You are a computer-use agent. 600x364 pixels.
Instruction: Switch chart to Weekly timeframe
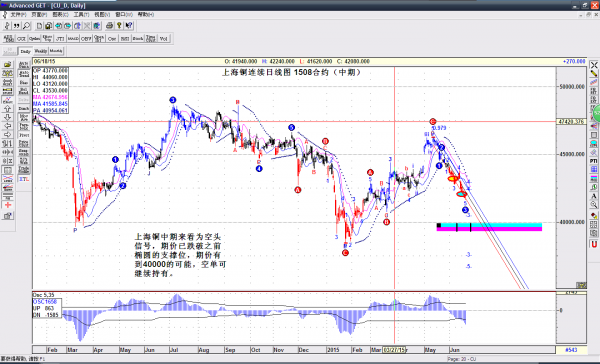click(41, 51)
